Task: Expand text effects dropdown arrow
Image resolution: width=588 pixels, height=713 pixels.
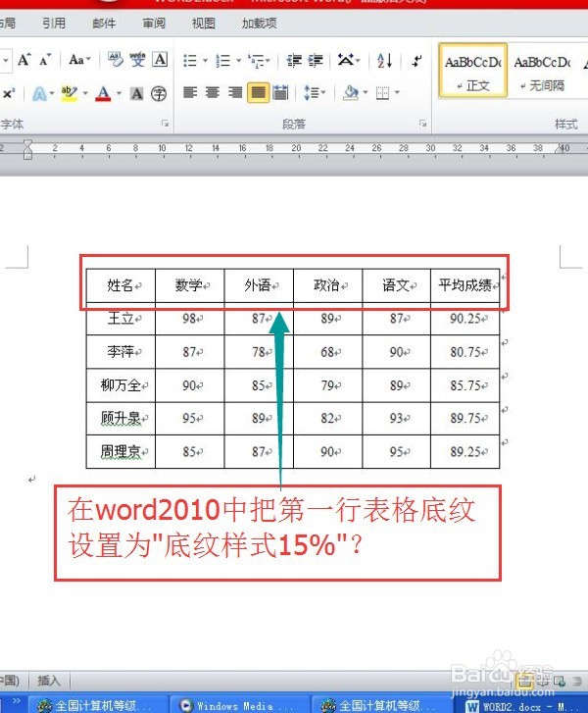Action: pyautogui.click(x=52, y=94)
